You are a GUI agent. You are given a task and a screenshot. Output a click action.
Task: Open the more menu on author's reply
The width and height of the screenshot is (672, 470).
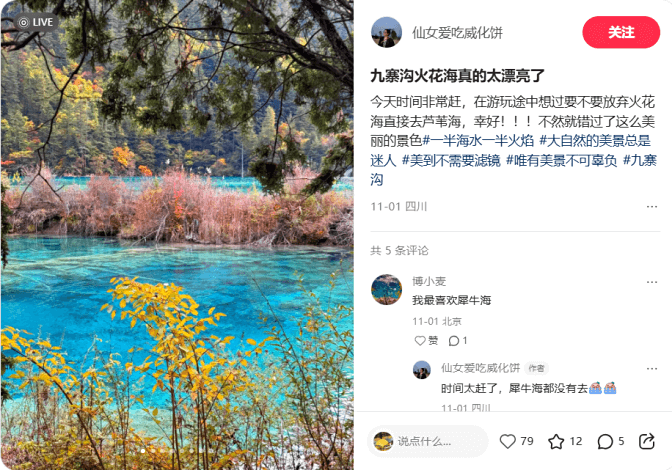click(x=652, y=368)
